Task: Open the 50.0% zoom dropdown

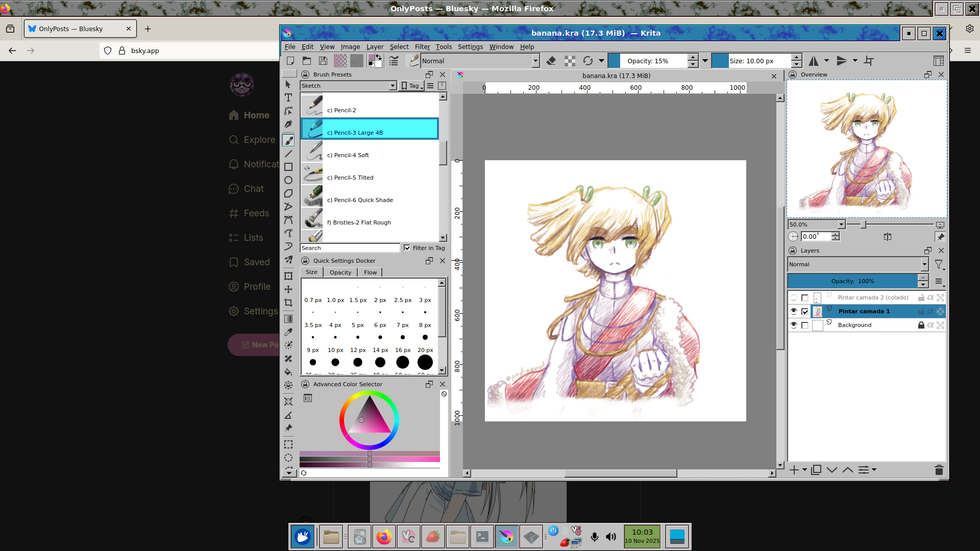Action: pos(841,224)
